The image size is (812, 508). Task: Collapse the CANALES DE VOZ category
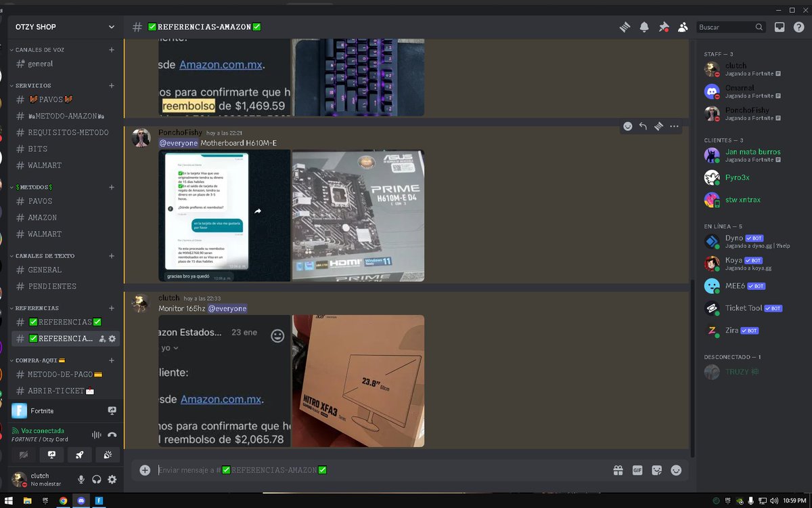click(x=39, y=50)
